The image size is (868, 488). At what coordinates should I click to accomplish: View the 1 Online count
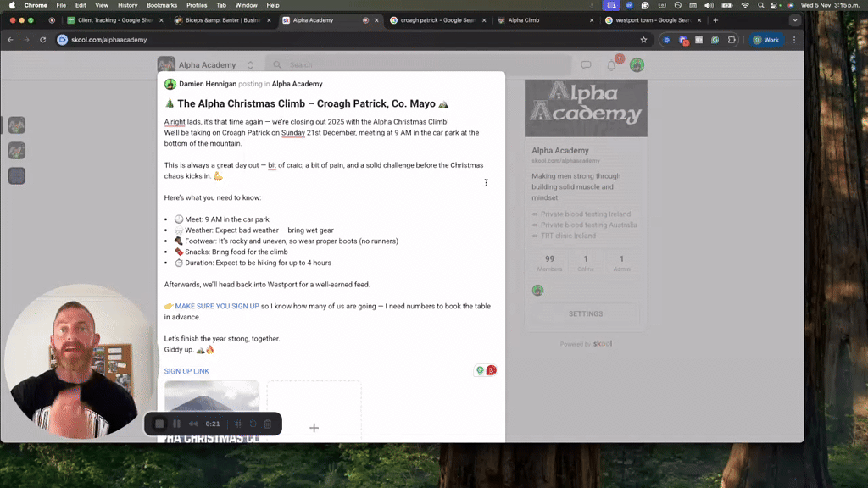tap(586, 263)
